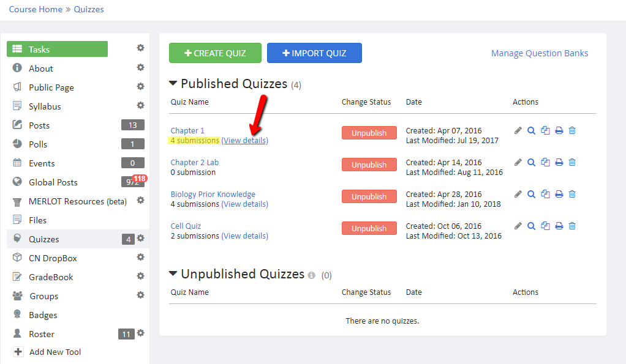Collapse the Unpublished Quizzes section
Image resolution: width=626 pixels, height=364 pixels.
tap(173, 273)
